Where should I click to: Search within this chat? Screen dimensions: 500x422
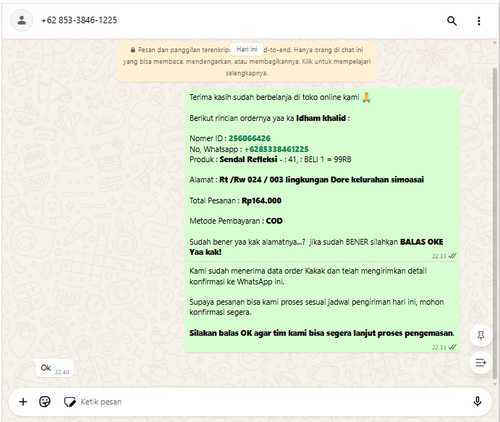[452, 21]
